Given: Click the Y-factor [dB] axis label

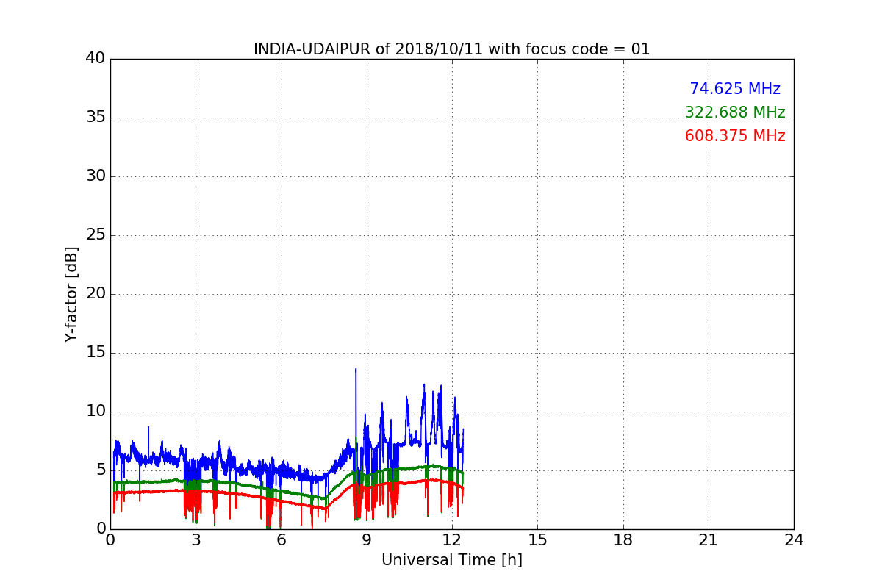Looking at the screenshot, I should point(71,294).
